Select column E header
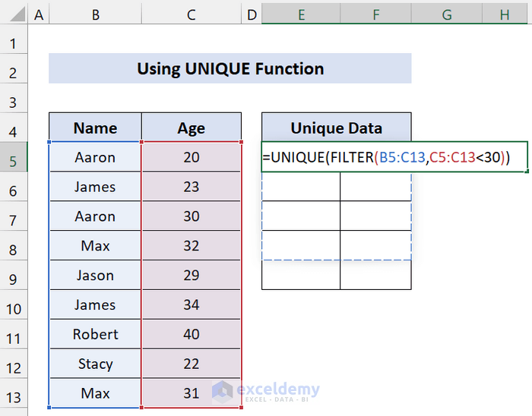This screenshot has height=416, width=532. click(x=301, y=14)
